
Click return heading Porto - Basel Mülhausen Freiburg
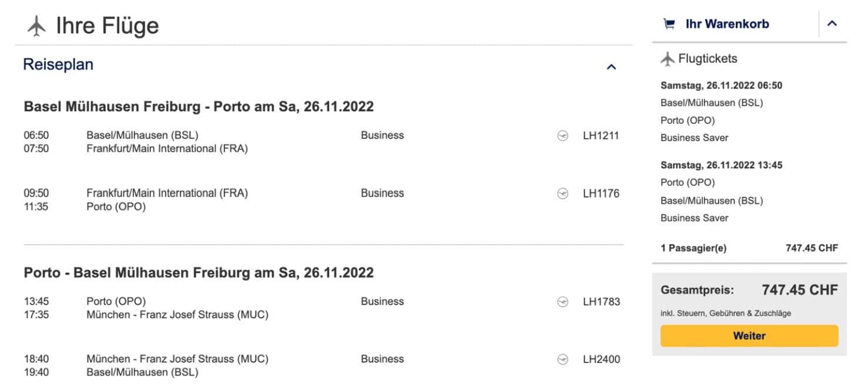[x=199, y=273]
